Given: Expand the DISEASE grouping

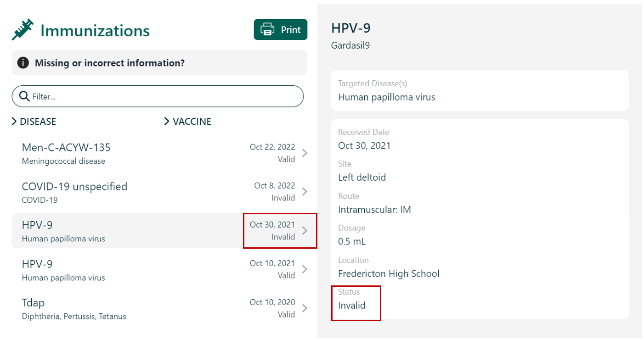Looking at the screenshot, I should pyautogui.click(x=34, y=122).
